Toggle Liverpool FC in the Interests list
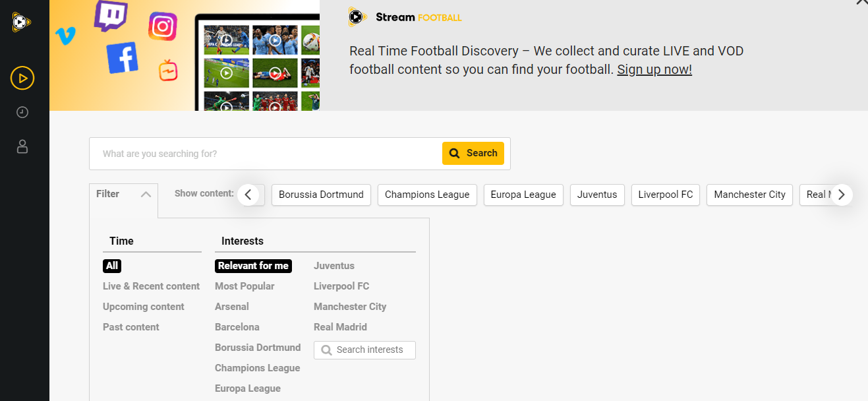The width and height of the screenshot is (868, 401). pos(341,286)
